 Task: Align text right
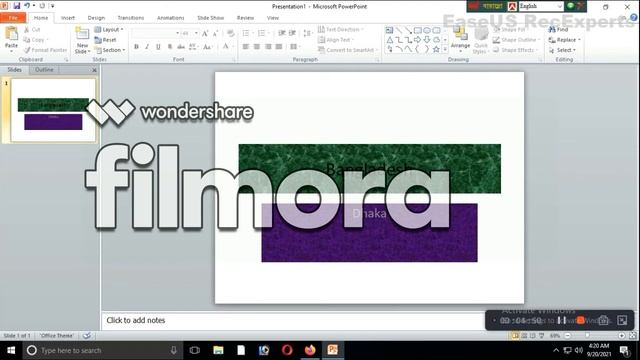pos(268,47)
